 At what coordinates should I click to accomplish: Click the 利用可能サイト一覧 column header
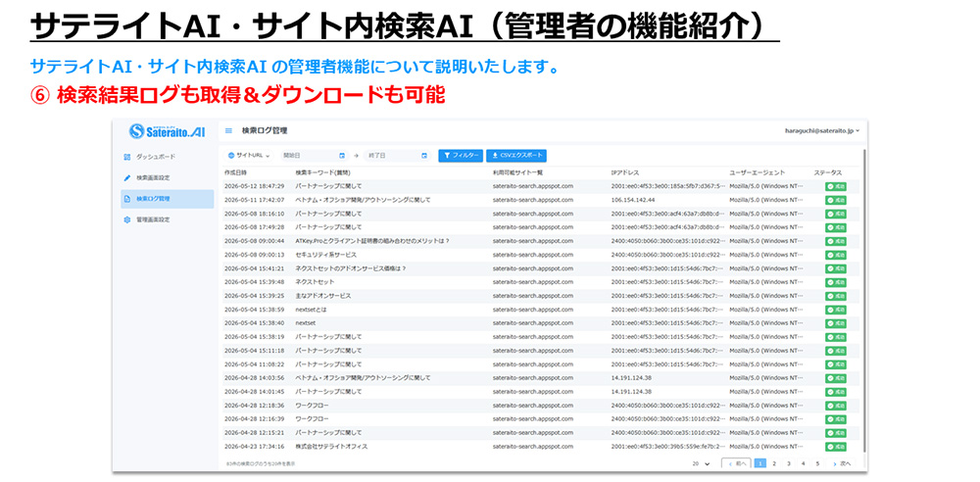coord(517,171)
